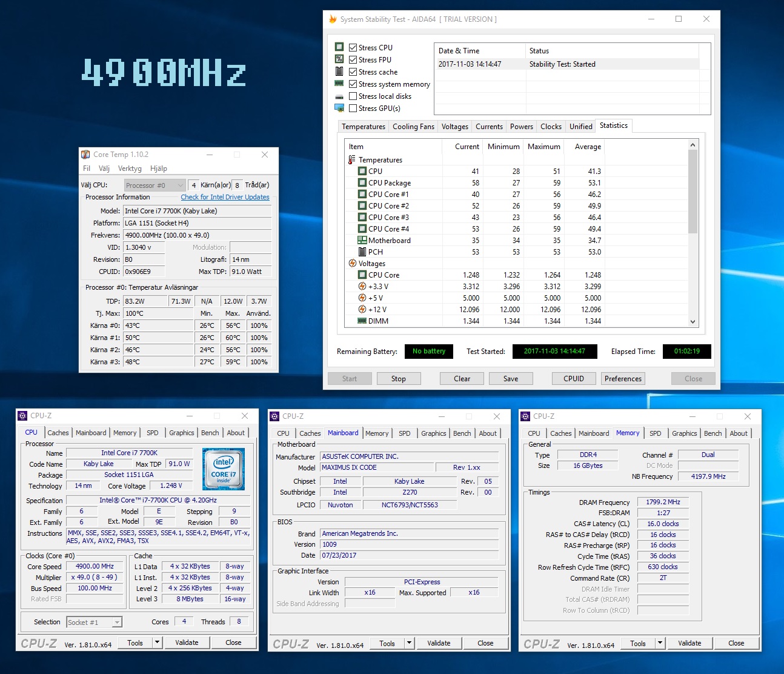
Task: Uncheck the Stress CPU checkbox
Action: tap(353, 47)
